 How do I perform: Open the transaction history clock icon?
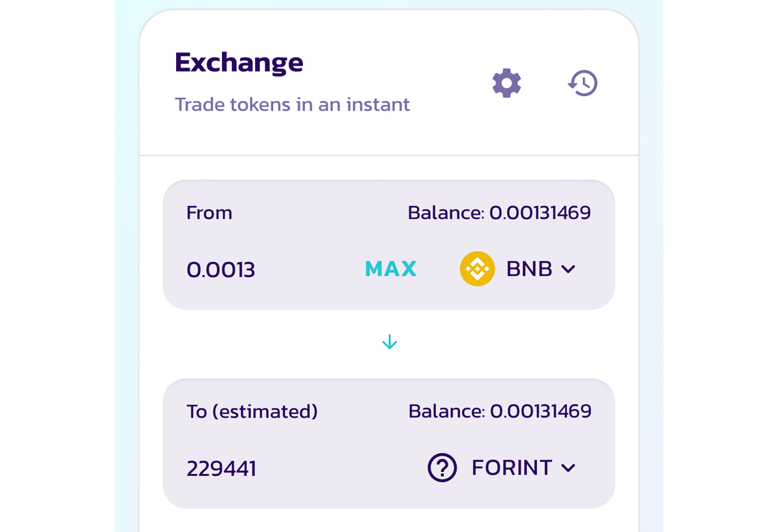tap(583, 83)
